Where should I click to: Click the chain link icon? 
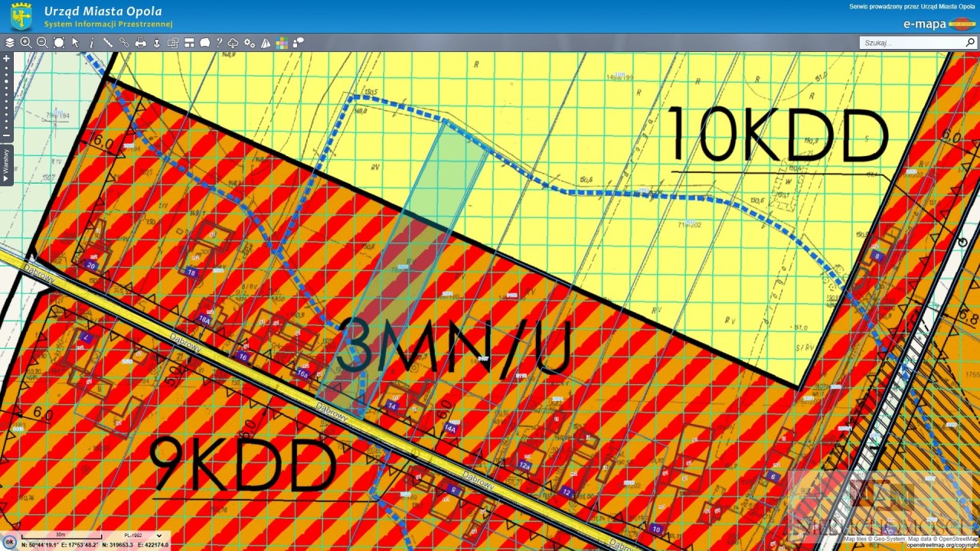point(124,43)
